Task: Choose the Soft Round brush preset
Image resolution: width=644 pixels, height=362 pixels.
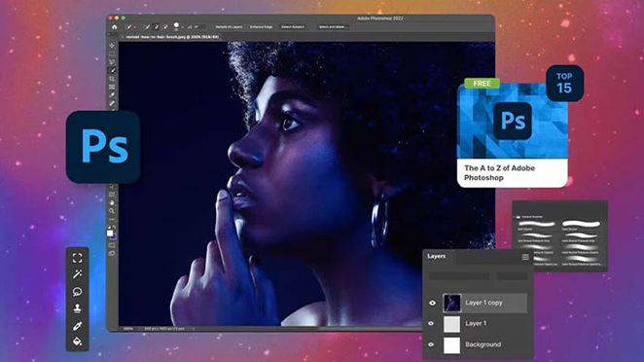Action: pyautogui.click(x=536, y=225)
